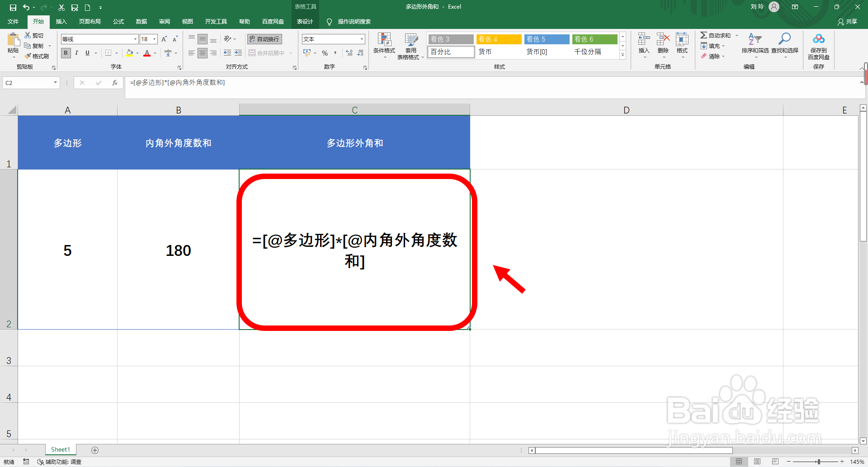Select align text left icon

point(192,53)
